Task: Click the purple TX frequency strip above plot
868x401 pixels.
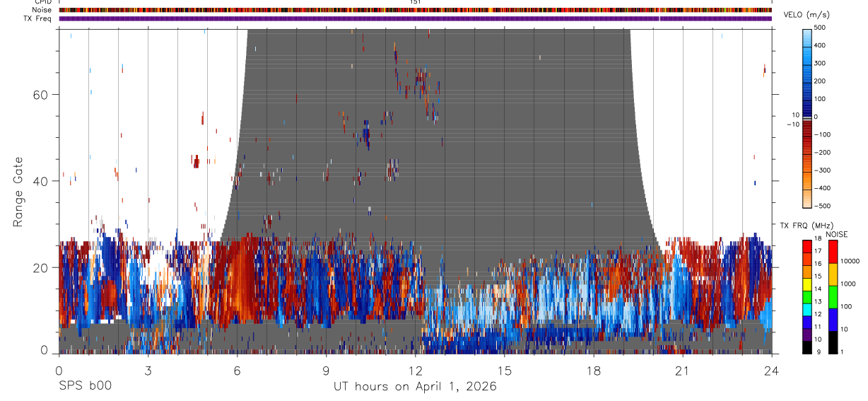Action: pos(416,18)
